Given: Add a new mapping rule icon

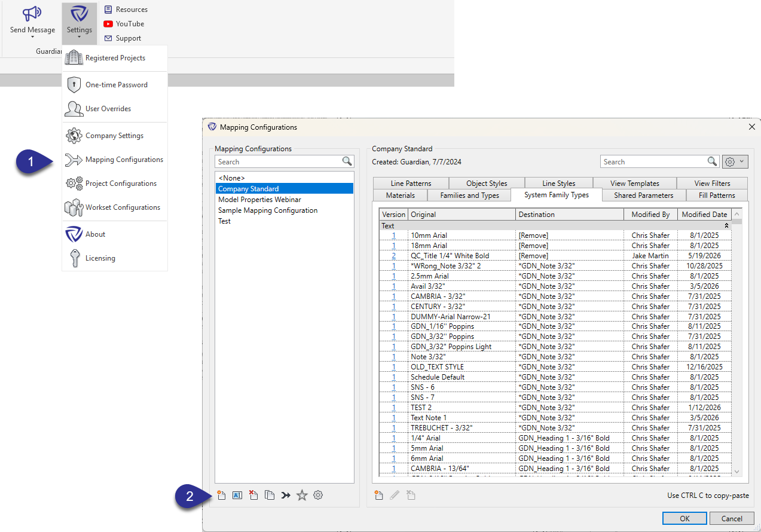Looking at the screenshot, I should (x=378, y=495).
